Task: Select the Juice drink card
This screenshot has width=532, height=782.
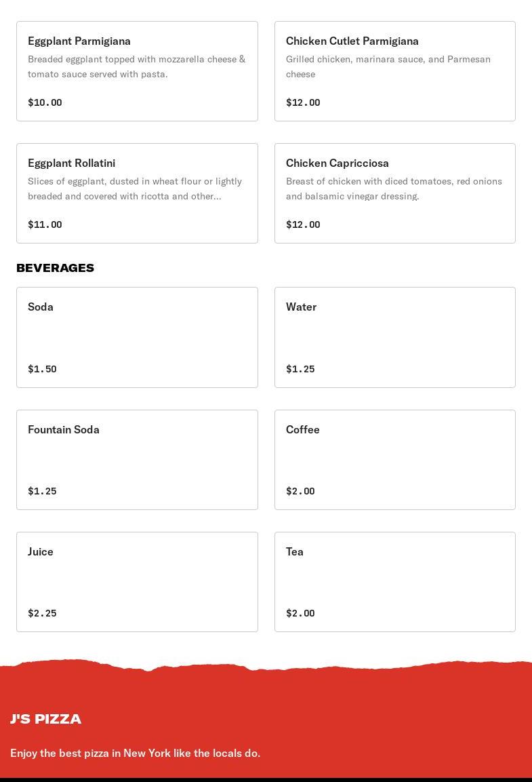Action: 137,581
